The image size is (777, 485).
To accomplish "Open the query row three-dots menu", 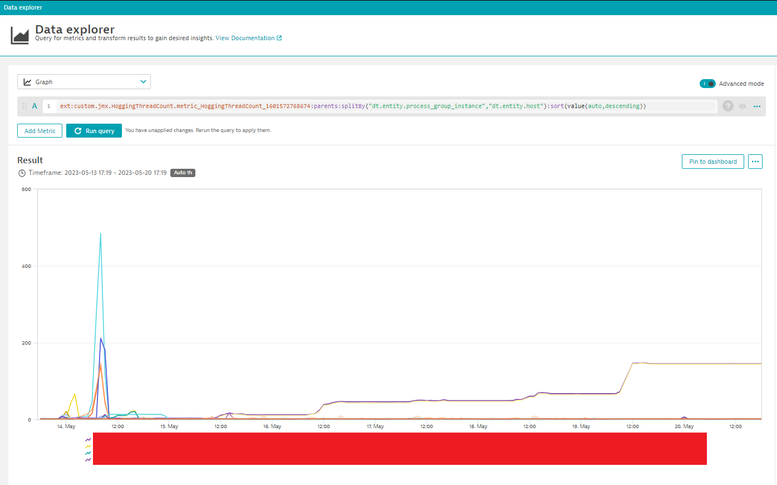I will pos(757,106).
